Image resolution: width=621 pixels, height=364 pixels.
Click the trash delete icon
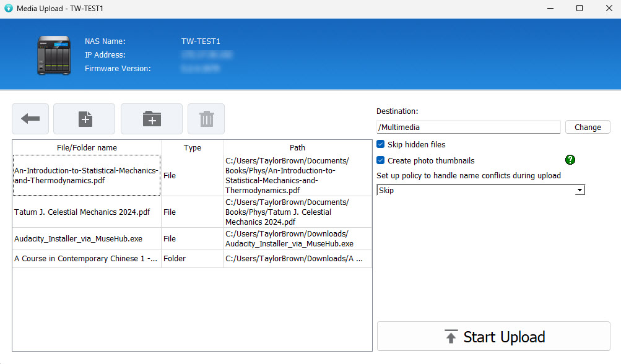[x=206, y=119]
